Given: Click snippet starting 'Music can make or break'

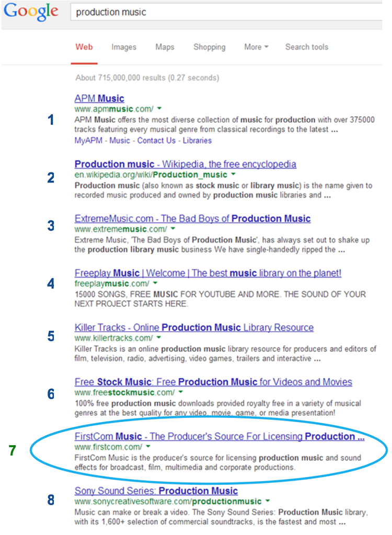Looking at the screenshot, I should [221, 517].
